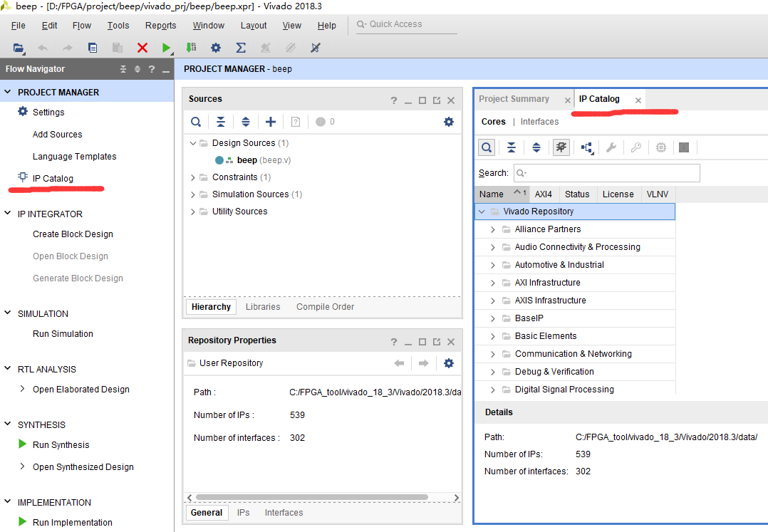
Task: Expand Constraints folder in Sources
Action: 193,177
